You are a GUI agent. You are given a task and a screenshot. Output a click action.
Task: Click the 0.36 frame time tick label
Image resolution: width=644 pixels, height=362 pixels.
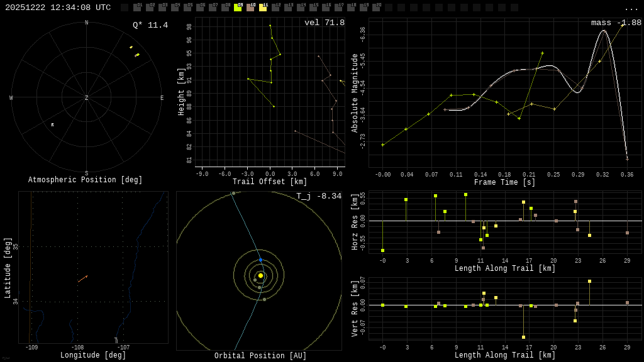(627, 175)
